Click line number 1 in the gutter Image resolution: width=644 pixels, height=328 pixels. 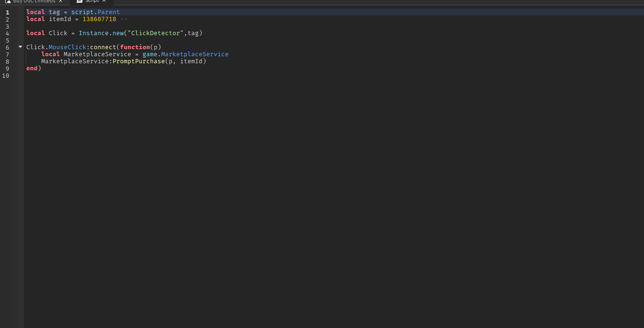(x=7, y=12)
